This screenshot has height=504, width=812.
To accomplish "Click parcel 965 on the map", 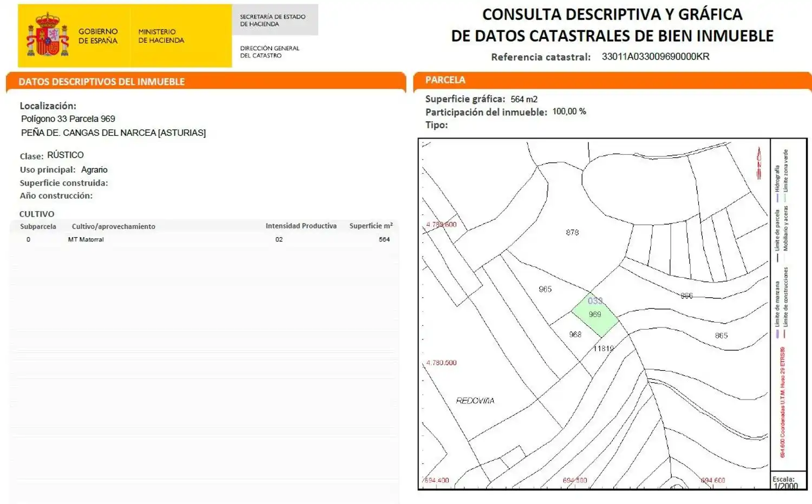I will pyautogui.click(x=545, y=289).
